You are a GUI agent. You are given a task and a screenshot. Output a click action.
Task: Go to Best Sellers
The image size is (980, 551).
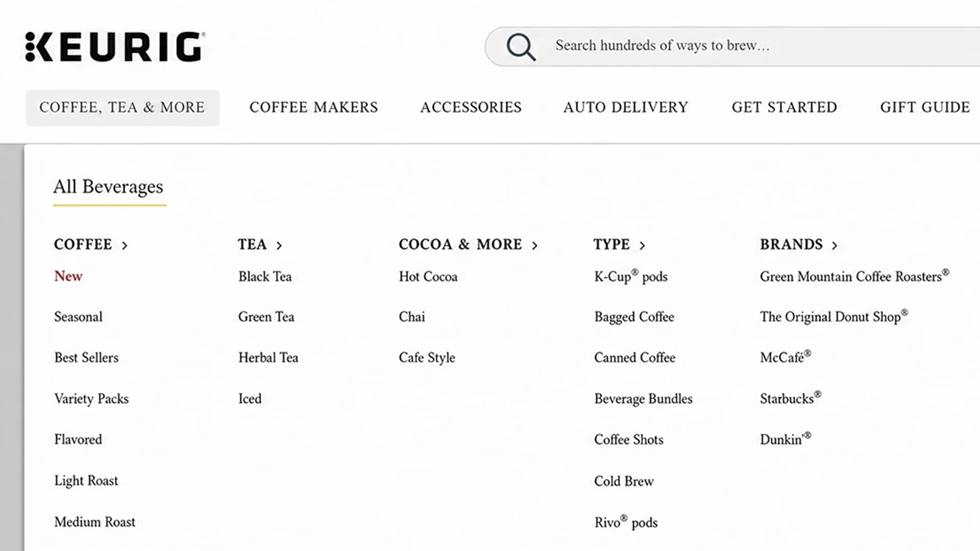point(86,358)
